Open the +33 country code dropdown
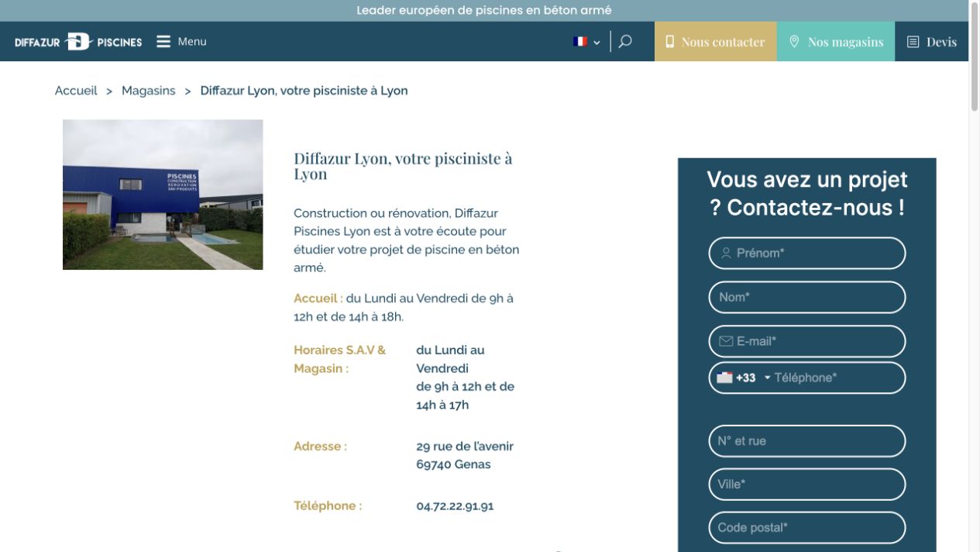 pyautogui.click(x=744, y=378)
